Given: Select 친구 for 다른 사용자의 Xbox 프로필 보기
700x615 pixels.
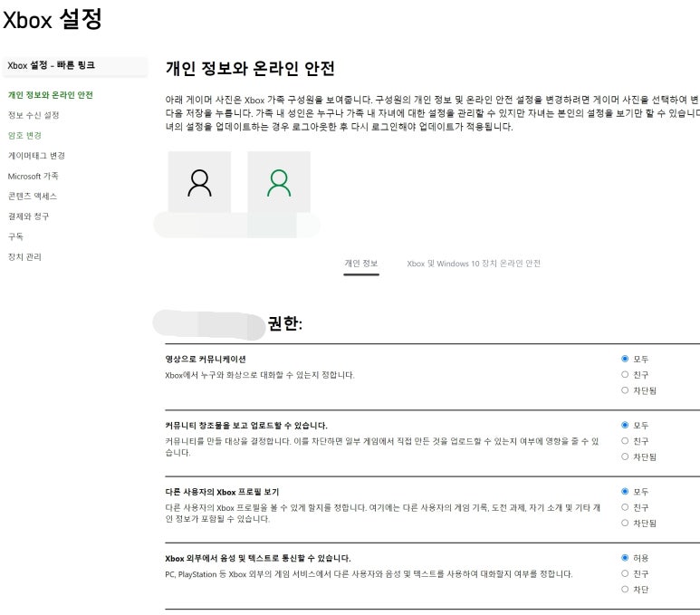Looking at the screenshot, I should click(625, 507).
